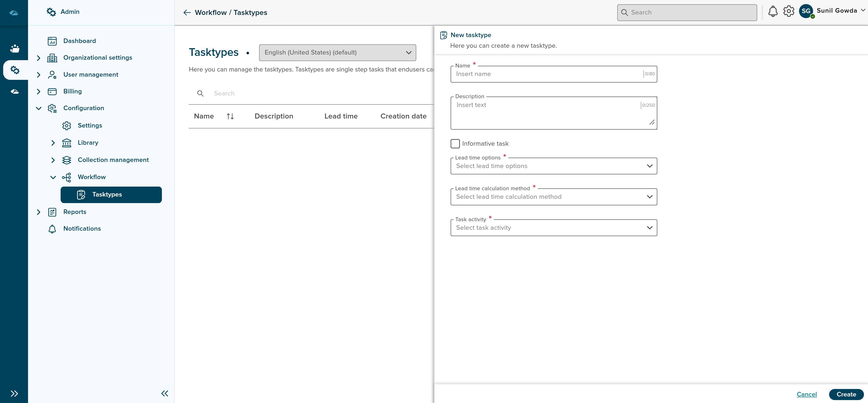Screen dimensions: 868x403
Task: Open the settings gear in the top bar
Action: pos(788,11)
